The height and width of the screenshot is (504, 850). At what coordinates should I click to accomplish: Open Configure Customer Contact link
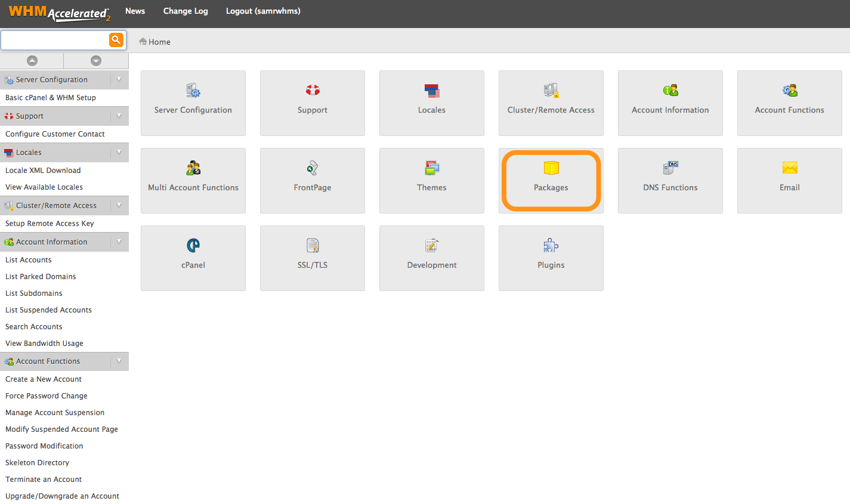[x=55, y=134]
